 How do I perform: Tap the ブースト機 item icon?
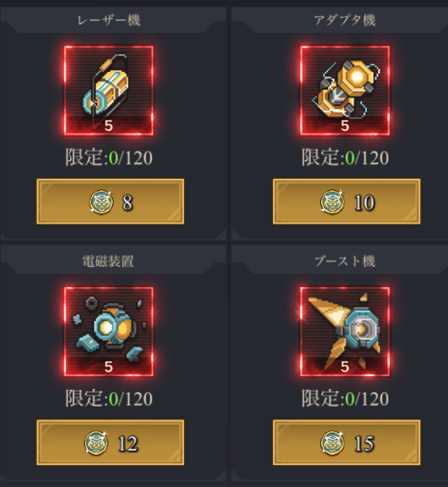click(x=345, y=331)
